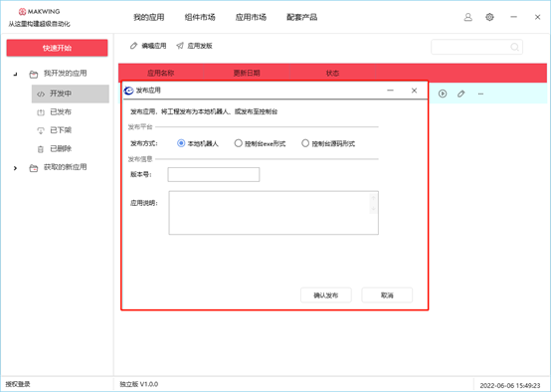Click the 应用说明 scrollbar down arrow

(373, 209)
